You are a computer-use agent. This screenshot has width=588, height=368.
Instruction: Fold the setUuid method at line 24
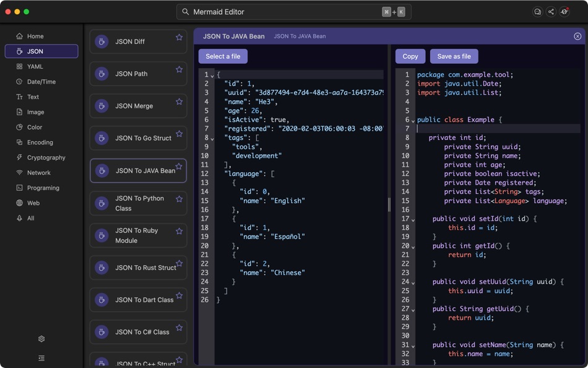pyautogui.click(x=413, y=283)
